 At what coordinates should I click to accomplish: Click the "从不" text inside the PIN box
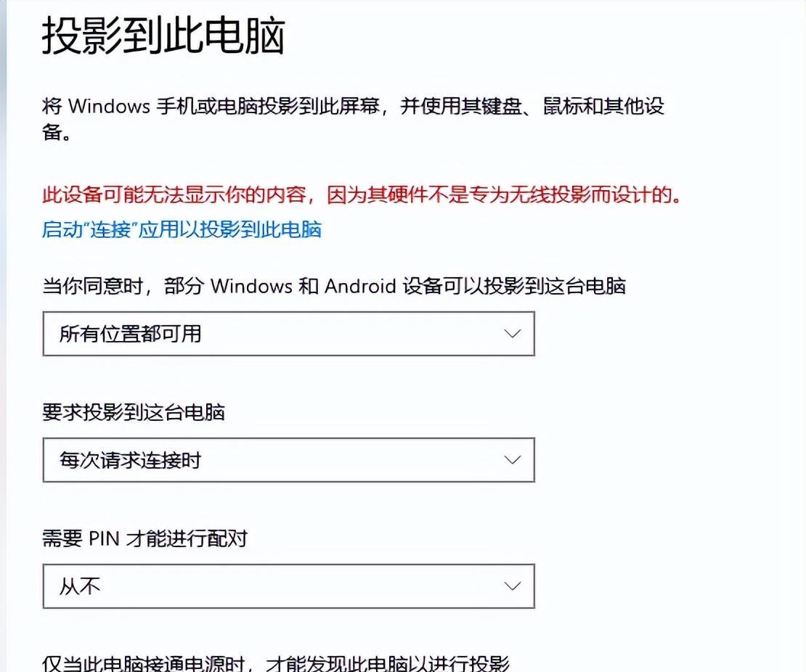pyautogui.click(x=80, y=586)
